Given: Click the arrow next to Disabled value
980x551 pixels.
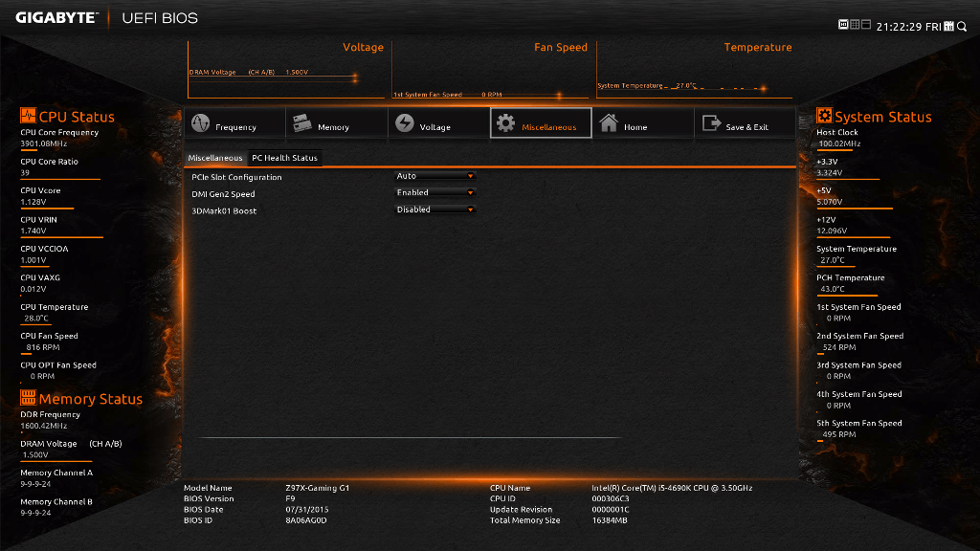Looking at the screenshot, I should click(471, 209).
